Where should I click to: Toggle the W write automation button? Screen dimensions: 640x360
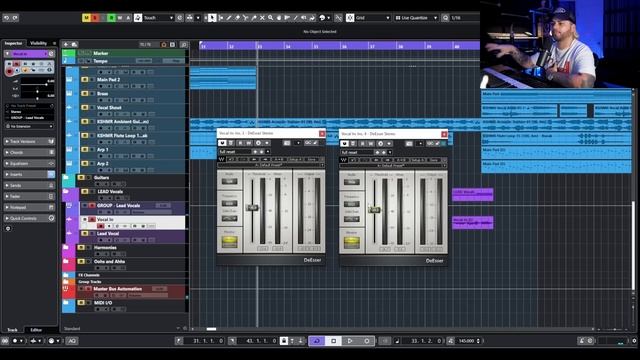click(x=120, y=18)
